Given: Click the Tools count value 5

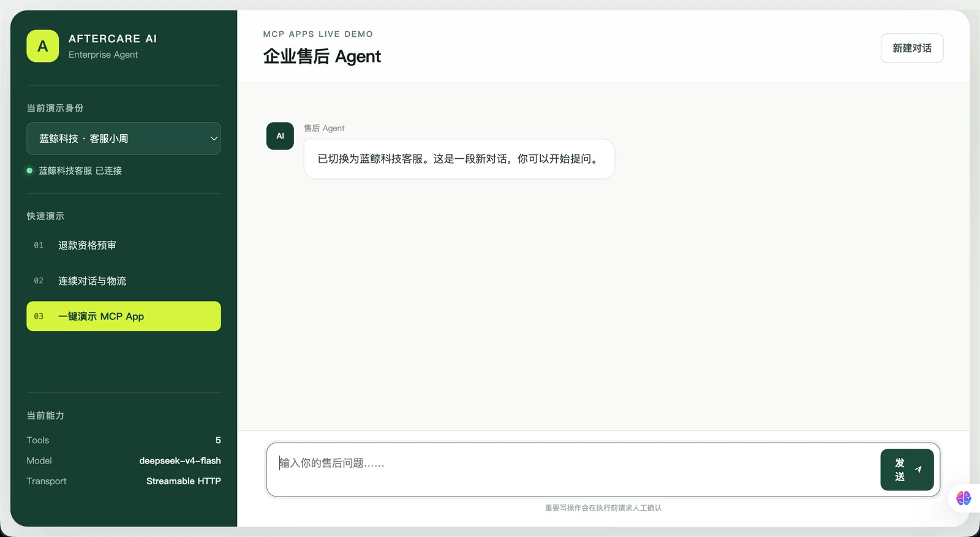Looking at the screenshot, I should 218,440.
